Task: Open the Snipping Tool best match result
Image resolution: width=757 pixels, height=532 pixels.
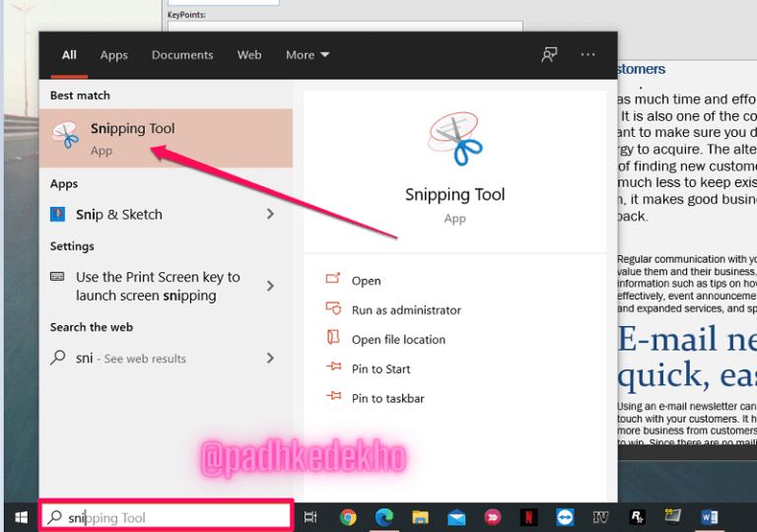Action: tap(166, 139)
